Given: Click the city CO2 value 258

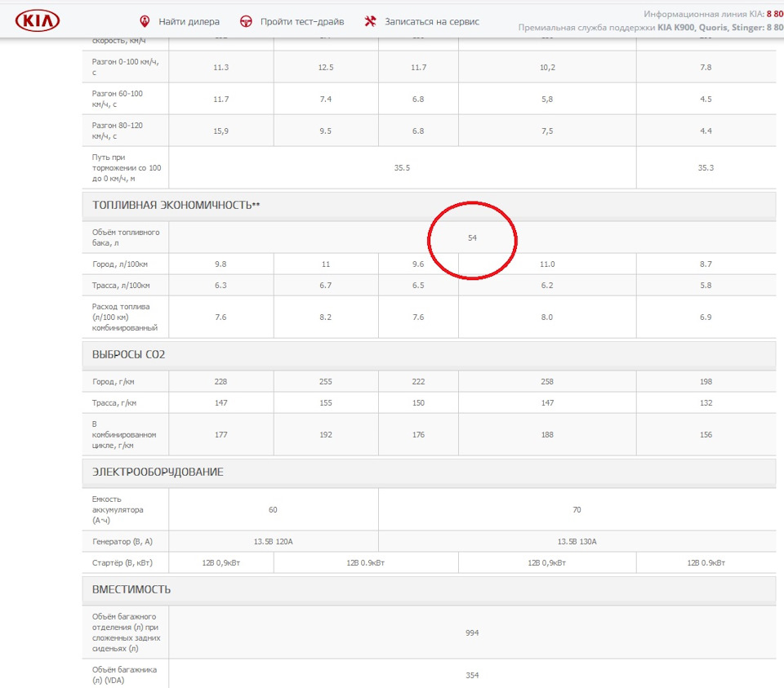Looking at the screenshot, I should [547, 382].
